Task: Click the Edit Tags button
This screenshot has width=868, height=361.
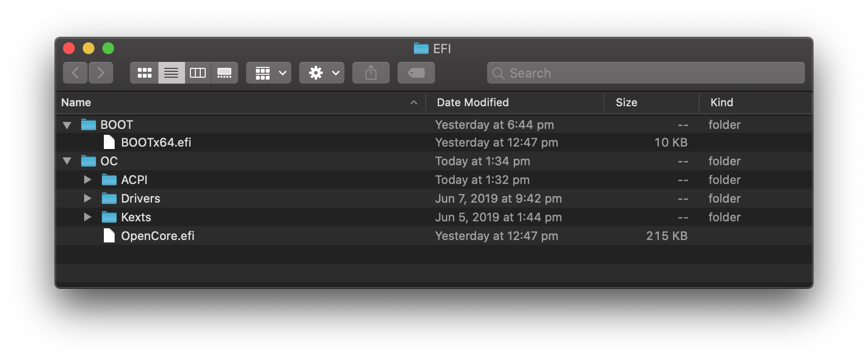Action: click(x=416, y=73)
